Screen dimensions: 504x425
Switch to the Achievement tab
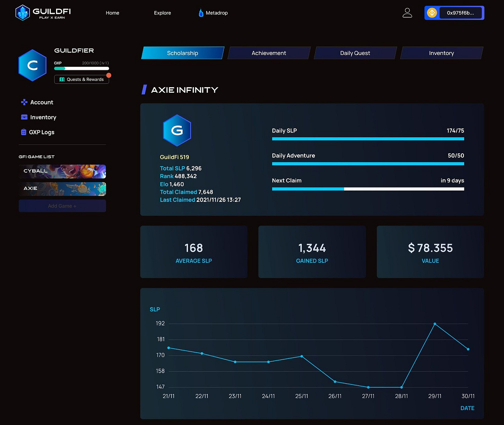click(x=269, y=53)
